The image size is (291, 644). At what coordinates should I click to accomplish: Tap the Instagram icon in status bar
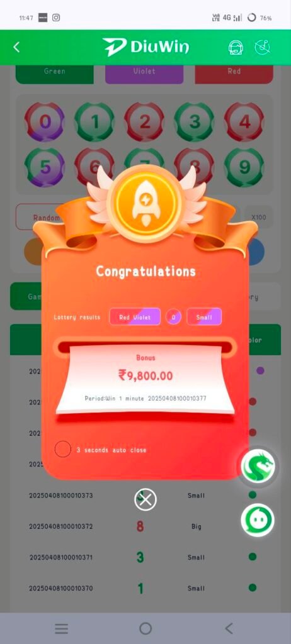pos(56,18)
